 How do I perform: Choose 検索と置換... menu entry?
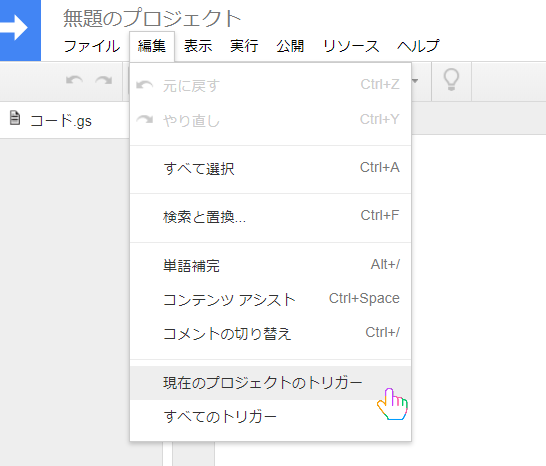tap(271, 217)
